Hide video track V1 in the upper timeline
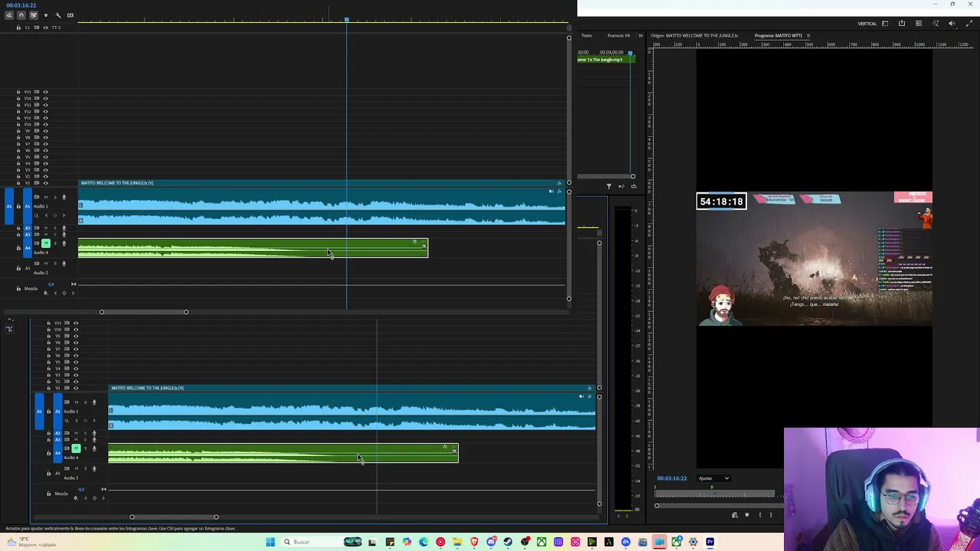Viewport: 980px width, 551px height. [x=45, y=183]
